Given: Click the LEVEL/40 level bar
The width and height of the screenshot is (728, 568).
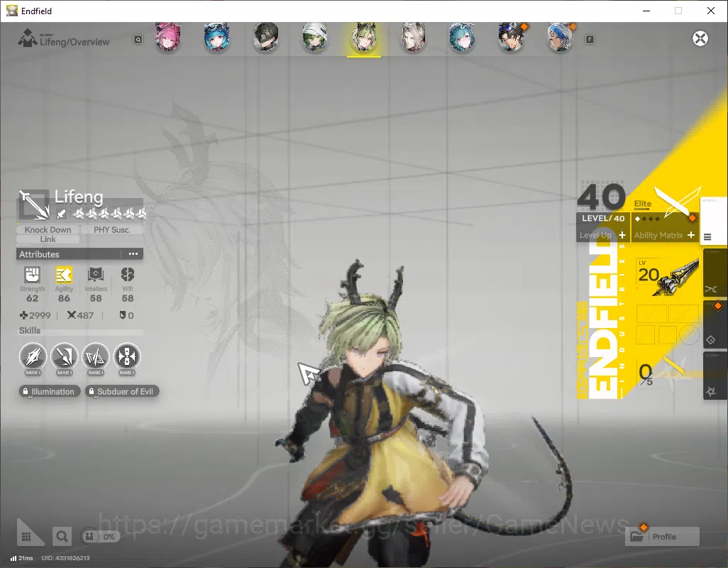Looking at the screenshot, I should [603, 218].
